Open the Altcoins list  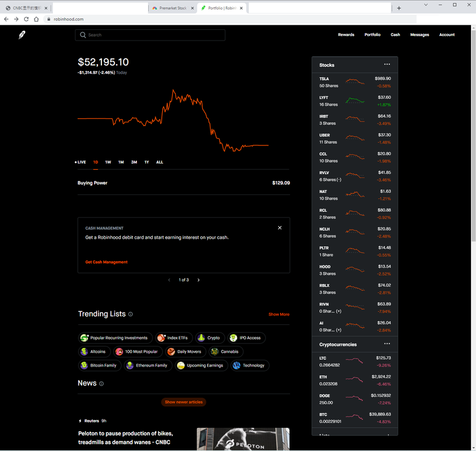click(x=95, y=352)
